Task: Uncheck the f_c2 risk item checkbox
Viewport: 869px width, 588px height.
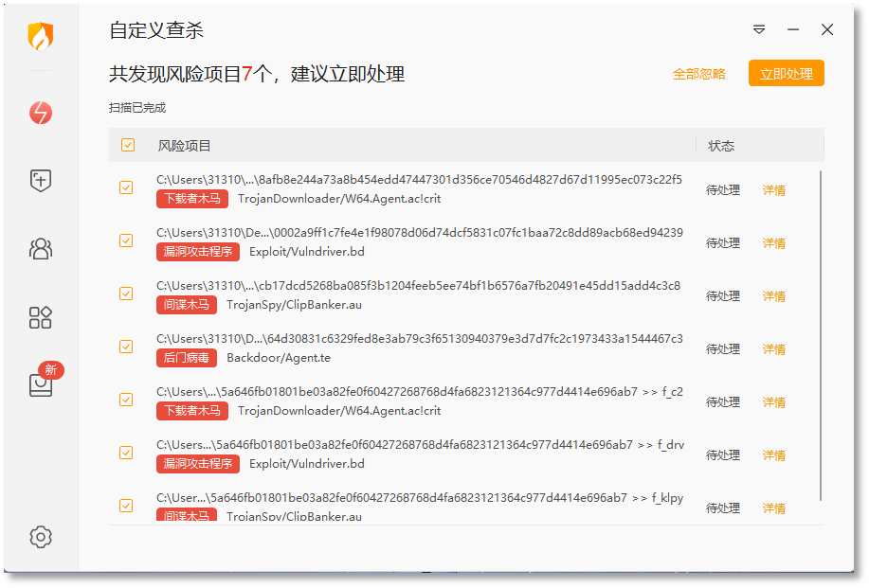Action: pyautogui.click(x=126, y=400)
